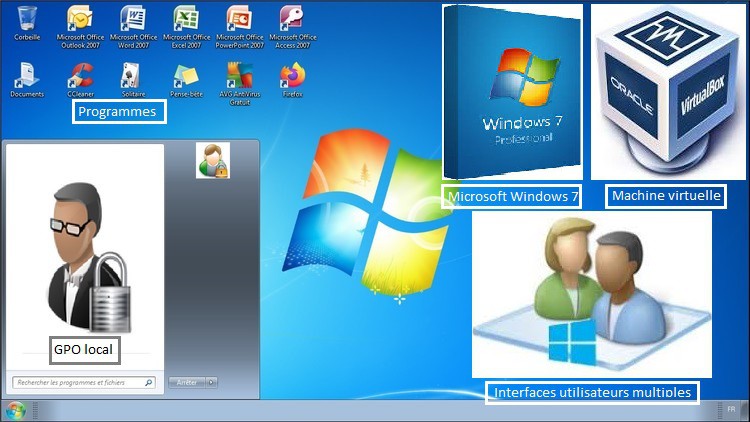Launch Microsoft Office Outlook 2007 shortcut
The width and height of the screenshot is (750, 422).
click(x=80, y=27)
